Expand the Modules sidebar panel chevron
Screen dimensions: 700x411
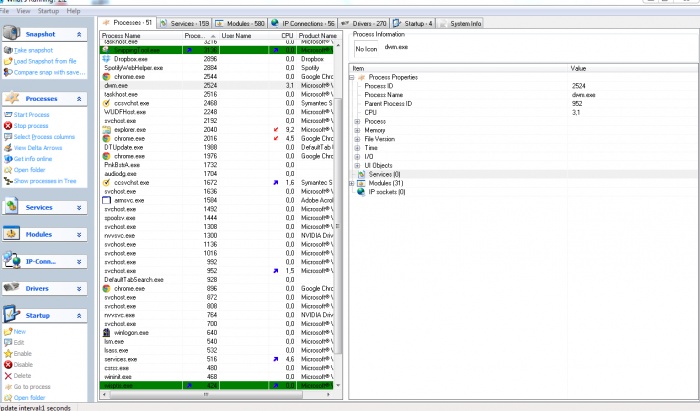pyautogui.click(x=79, y=234)
